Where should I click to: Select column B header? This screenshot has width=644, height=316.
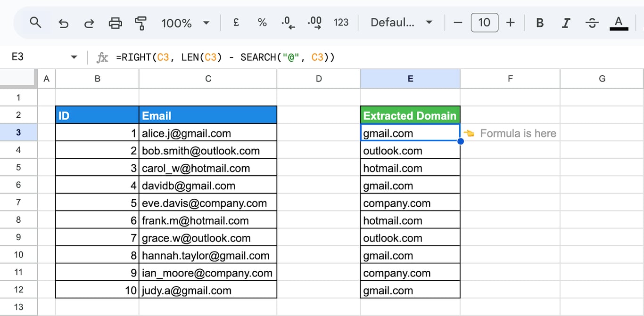[97, 79]
